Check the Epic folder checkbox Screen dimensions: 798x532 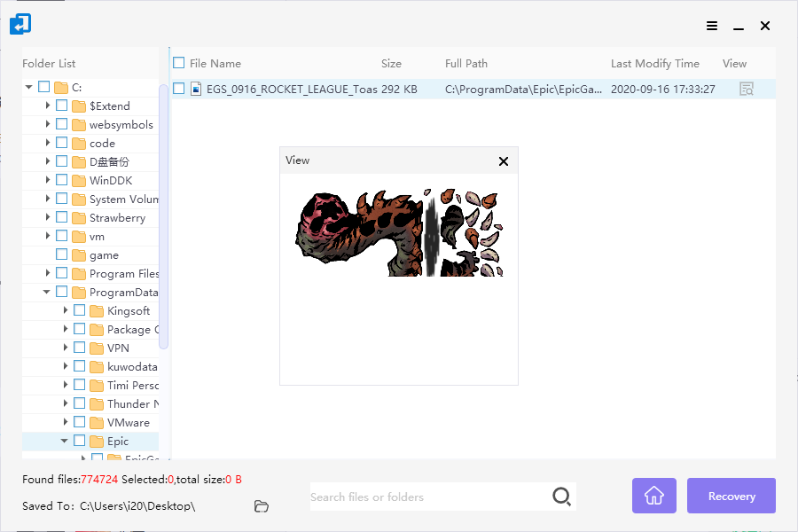tap(80, 441)
